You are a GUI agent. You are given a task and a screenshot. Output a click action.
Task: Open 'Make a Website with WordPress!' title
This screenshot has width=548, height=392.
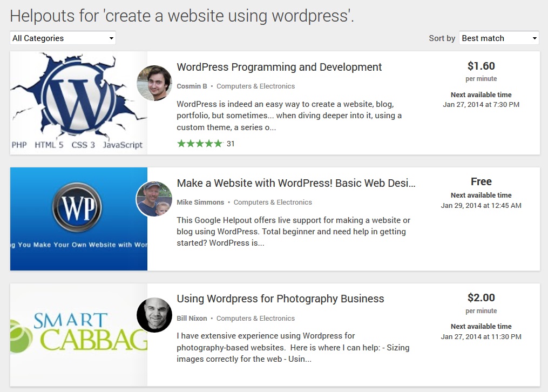pos(296,183)
